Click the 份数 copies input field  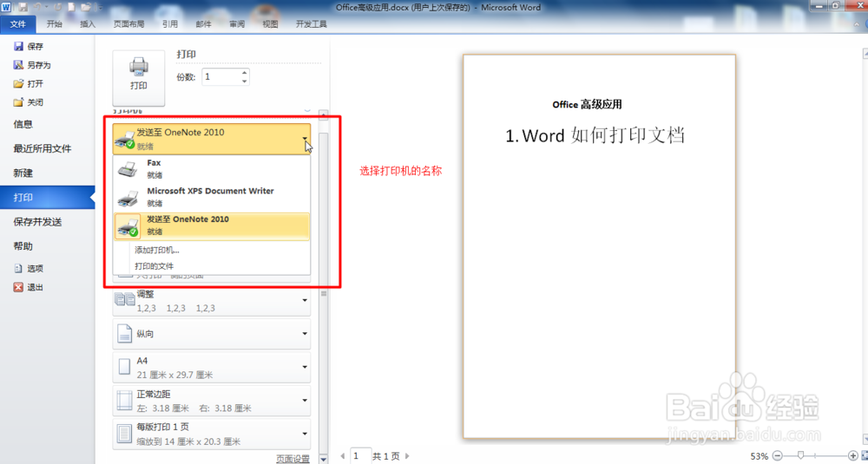(x=220, y=77)
